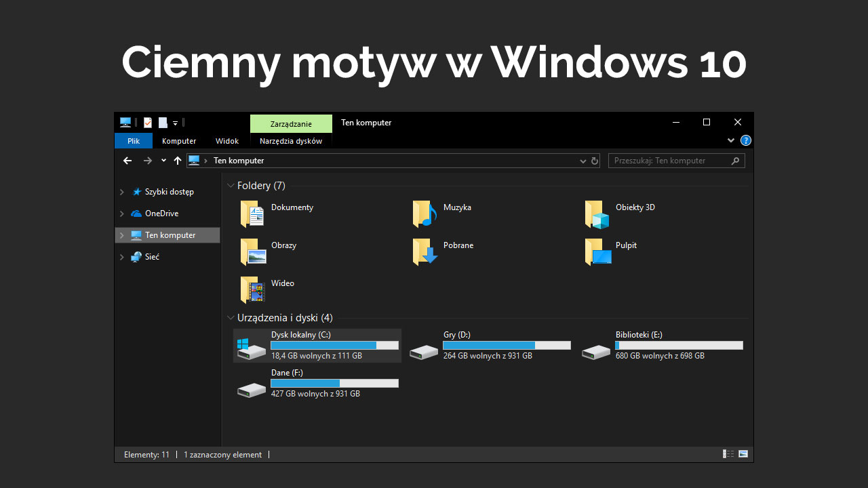
Task: Open the Plik menu
Action: pyautogui.click(x=134, y=141)
